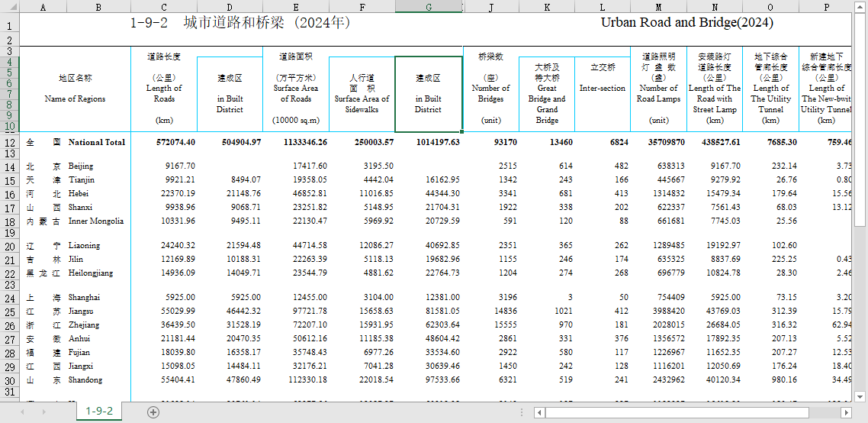Open the 1-9-2 sheet tab
Screen dimensions: 868x423
tap(99, 411)
